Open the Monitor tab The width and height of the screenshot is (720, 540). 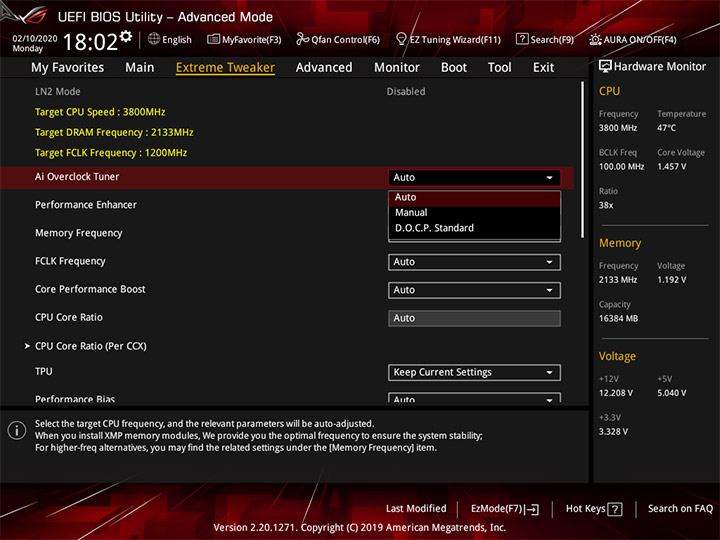pyautogui.click(x=397, y=68)
